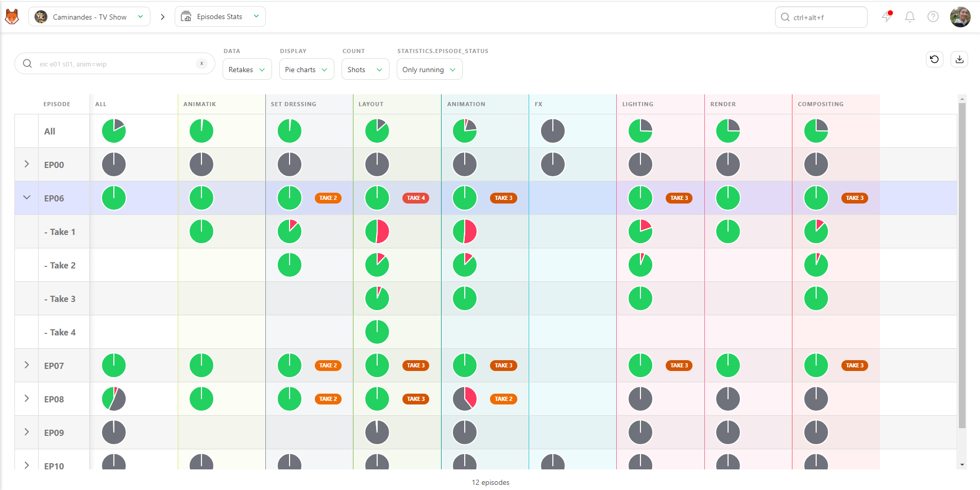The width and height of the screenshot is (980, 490).
Task: Open the help question mark icon
Action: click(x=933, y=17)
